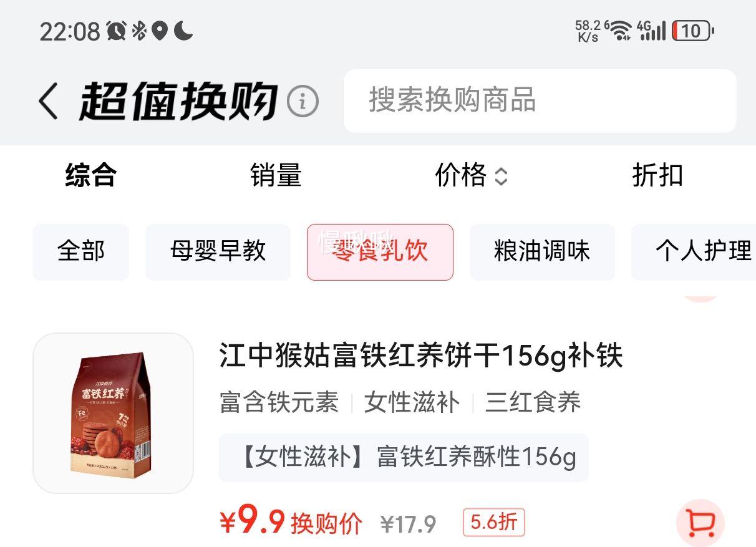
Task: Tap the Wi-Fi icon in status bar
Action: click(619, 30)
